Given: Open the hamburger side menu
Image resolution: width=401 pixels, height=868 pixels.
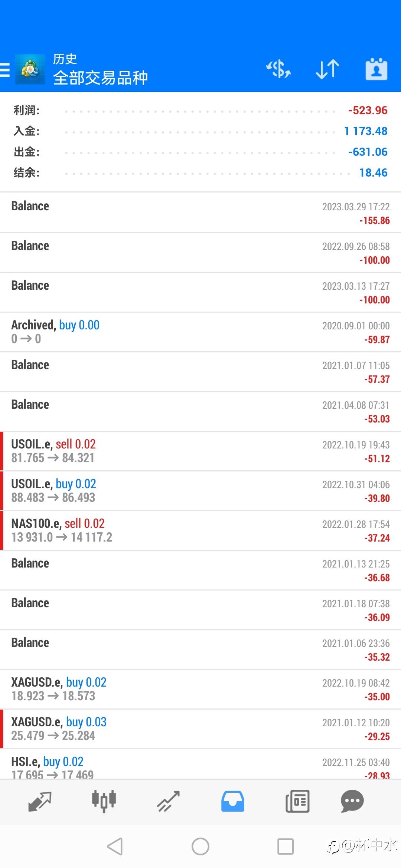Looking at the screenshot, I should (x=5, y=69).
